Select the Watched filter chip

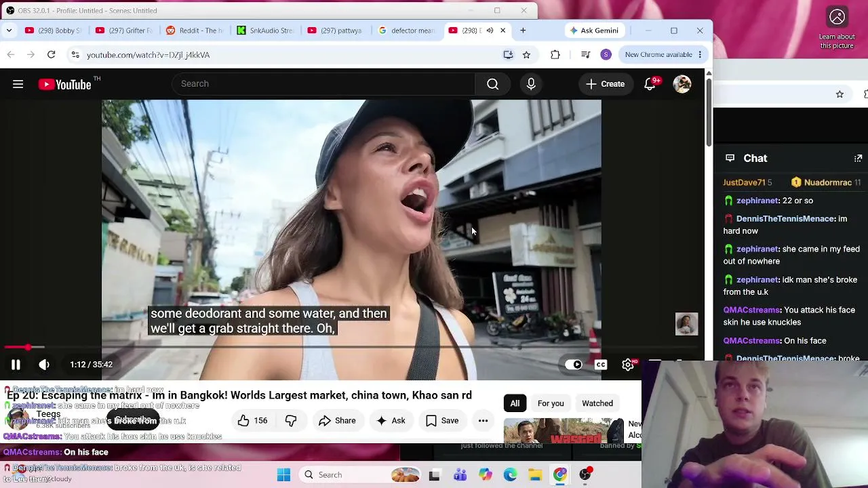coord(597,403)
